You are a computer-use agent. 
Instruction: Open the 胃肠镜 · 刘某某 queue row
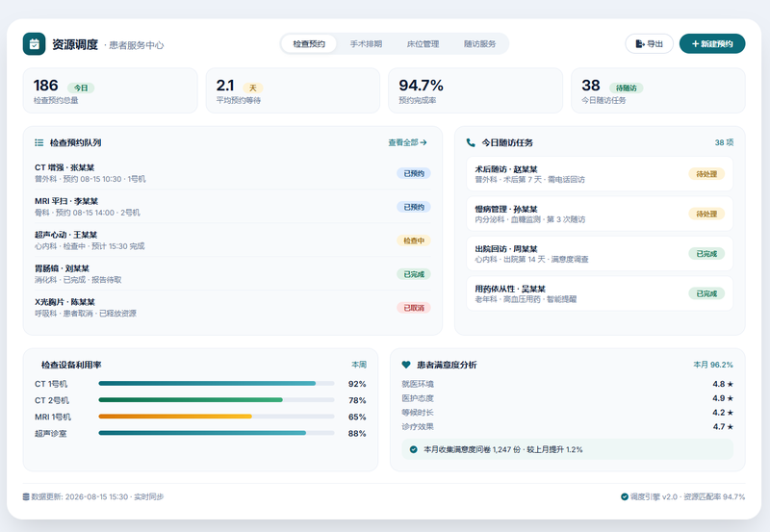click(233, 274)
